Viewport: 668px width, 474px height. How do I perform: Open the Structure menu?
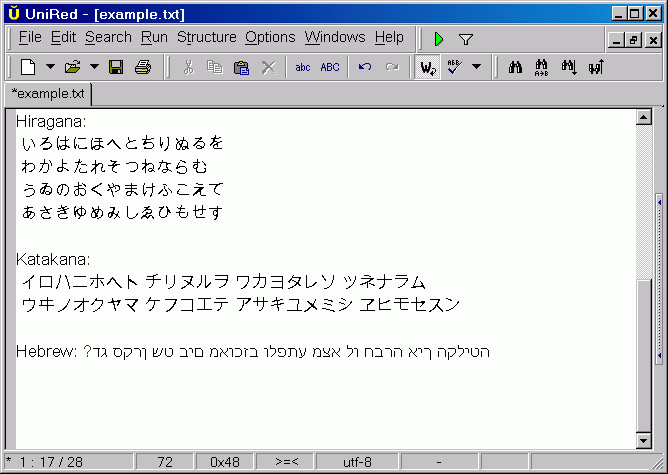point(206,37)
